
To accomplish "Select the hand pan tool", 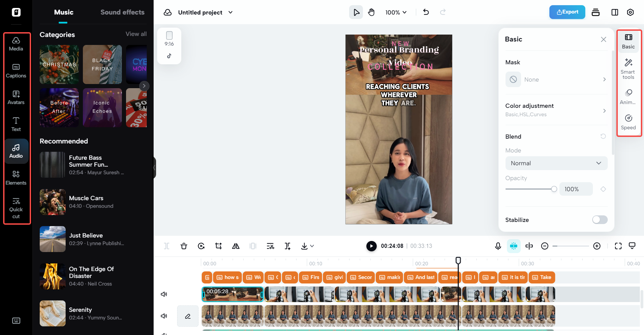I will (371, 12).
